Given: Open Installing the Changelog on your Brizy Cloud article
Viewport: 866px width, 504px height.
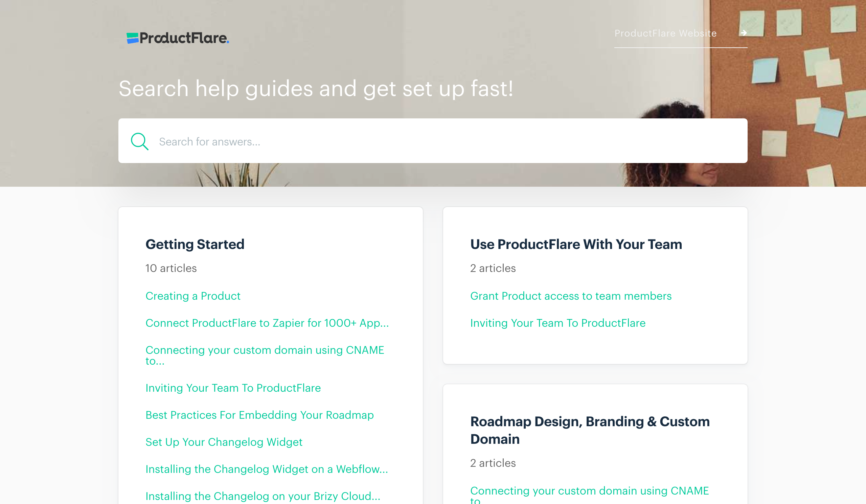Looking at the screenshot, I should click(x=263, y=496).
